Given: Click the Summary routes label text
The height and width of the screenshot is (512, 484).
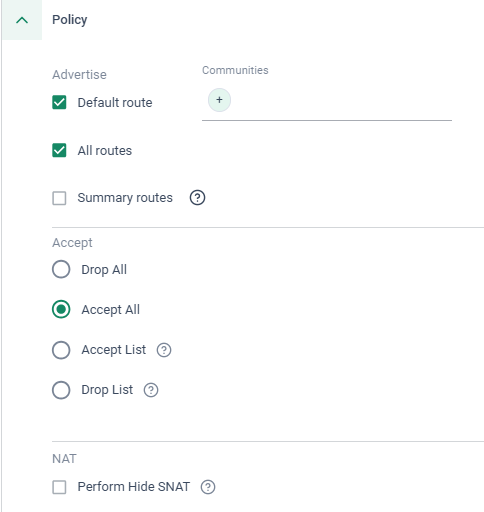Looking at the screenshot, I should 125,198.
